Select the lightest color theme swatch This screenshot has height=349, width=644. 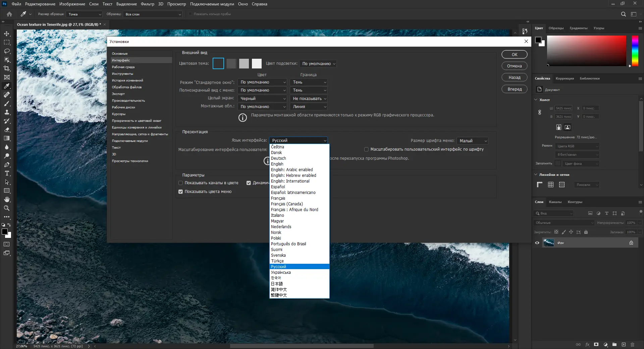pos(257,63)
